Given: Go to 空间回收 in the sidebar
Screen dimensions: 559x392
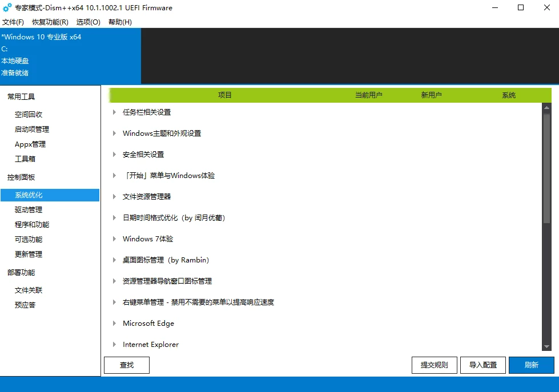Looking at the screenshot, I should (x=29, y=115).
